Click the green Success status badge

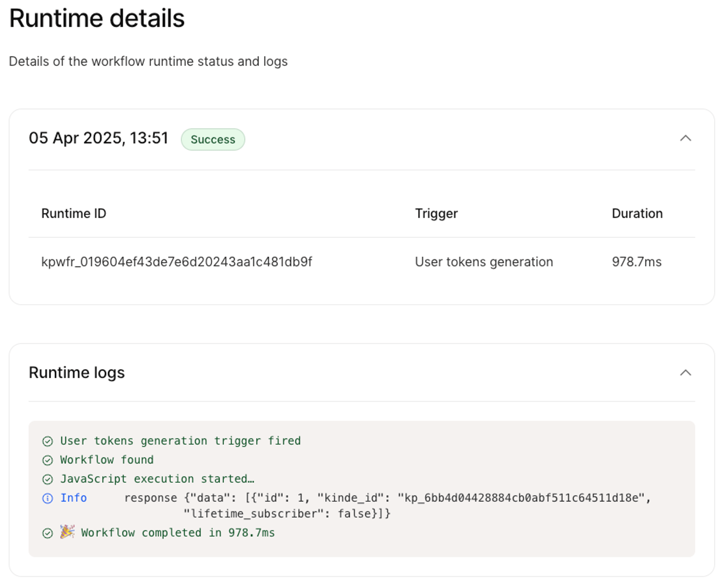213,140
